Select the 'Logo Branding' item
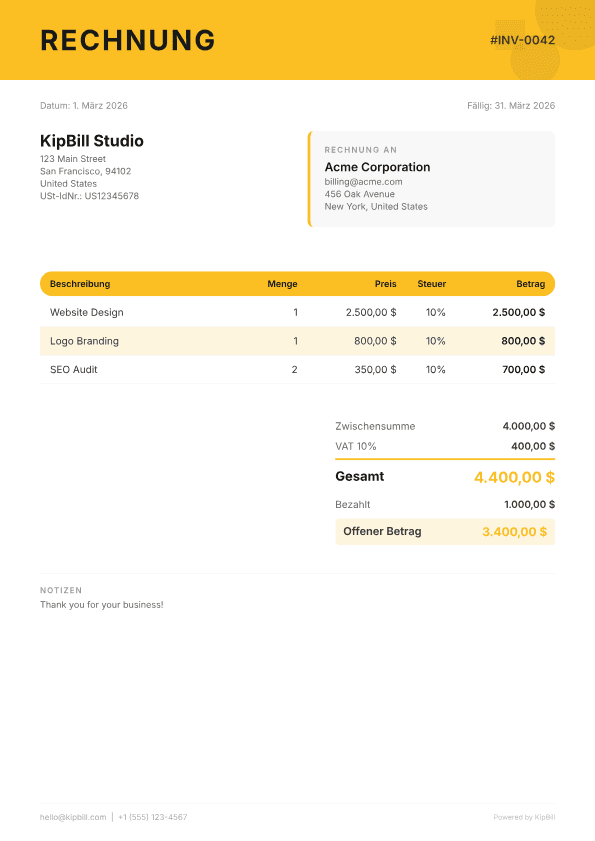Viewport: 595px width, 841px height. [84, 341]
